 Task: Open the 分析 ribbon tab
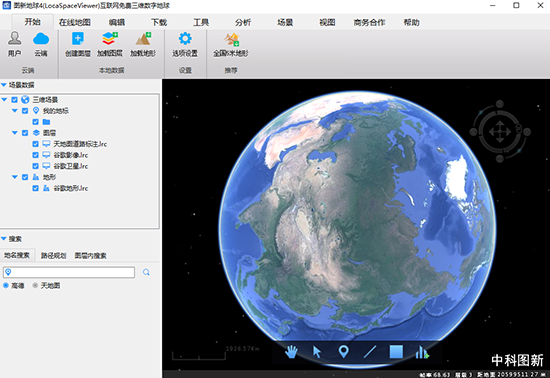(x=243, y=22)
